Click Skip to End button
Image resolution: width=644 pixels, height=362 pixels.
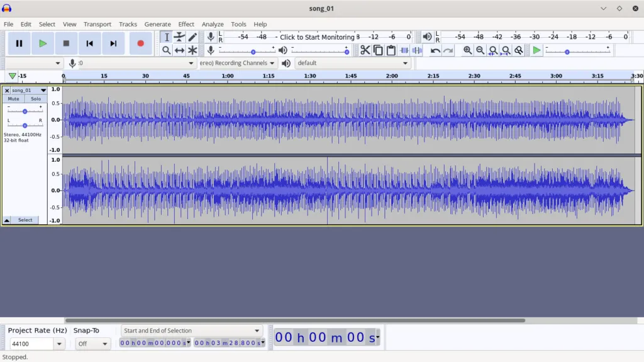pos(113,43)
